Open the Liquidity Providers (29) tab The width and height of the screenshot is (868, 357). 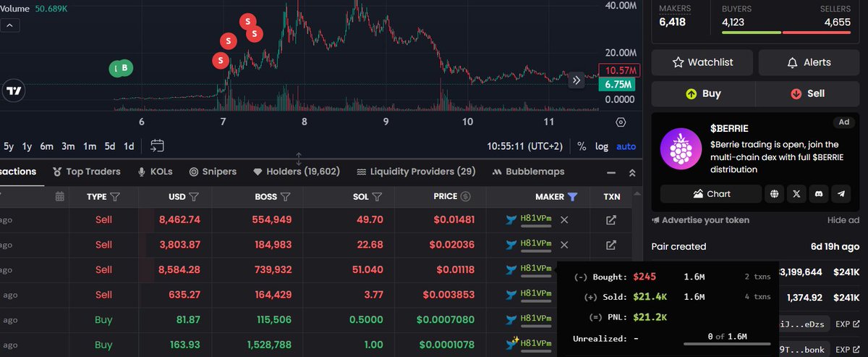(x=417, y=172)
